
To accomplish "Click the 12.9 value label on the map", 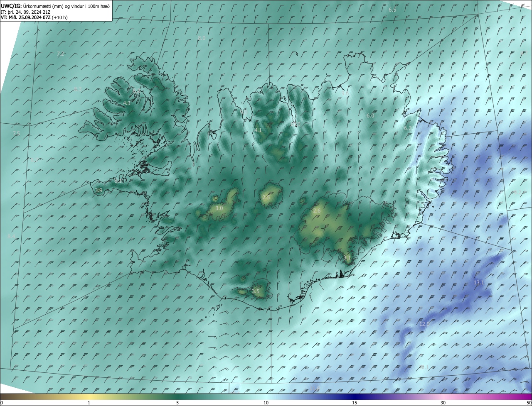I will (424, 324).
